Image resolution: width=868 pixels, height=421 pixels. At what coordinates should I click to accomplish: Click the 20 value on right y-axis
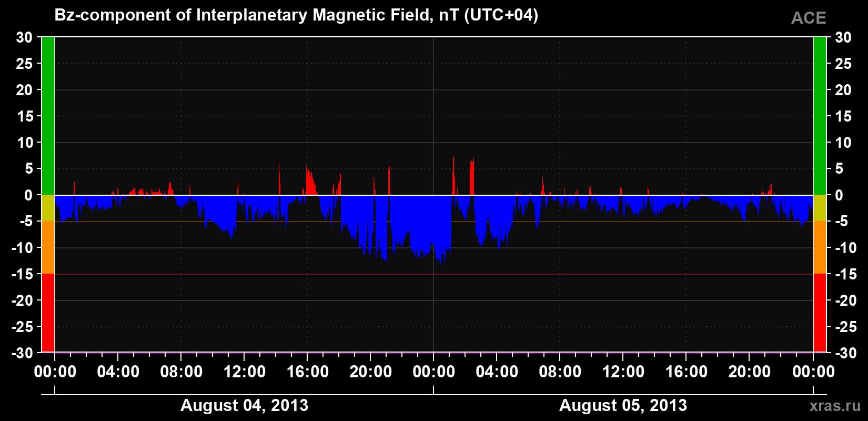tap(843, 90)
